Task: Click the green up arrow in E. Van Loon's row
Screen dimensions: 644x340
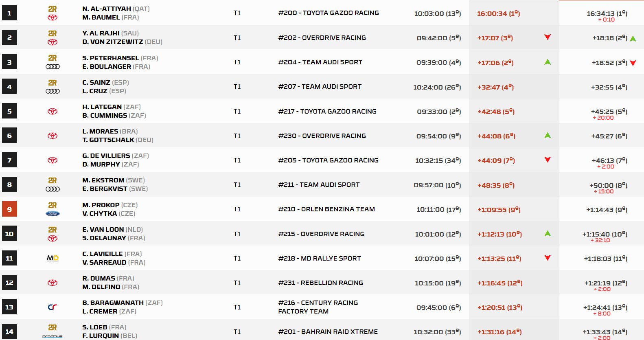Action: point(548,233)
